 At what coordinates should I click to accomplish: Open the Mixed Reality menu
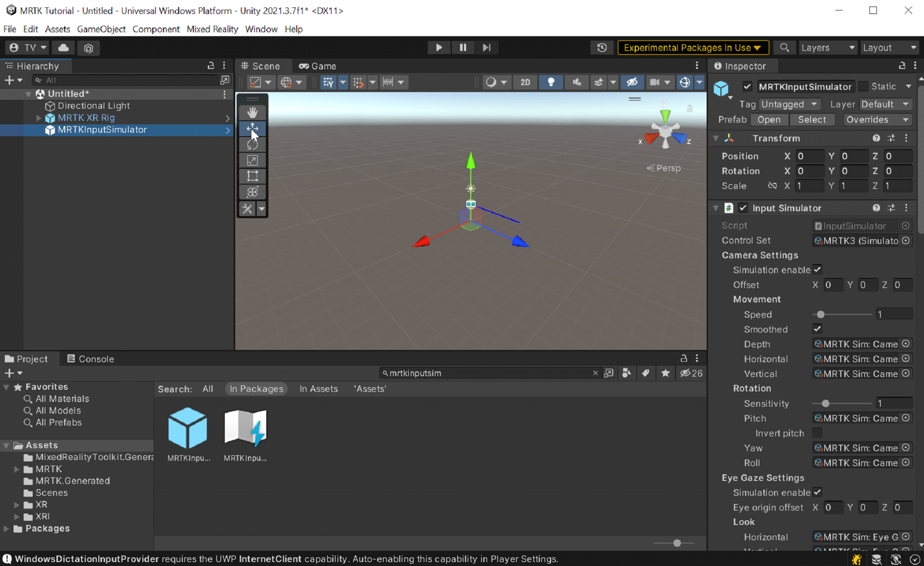213,29
